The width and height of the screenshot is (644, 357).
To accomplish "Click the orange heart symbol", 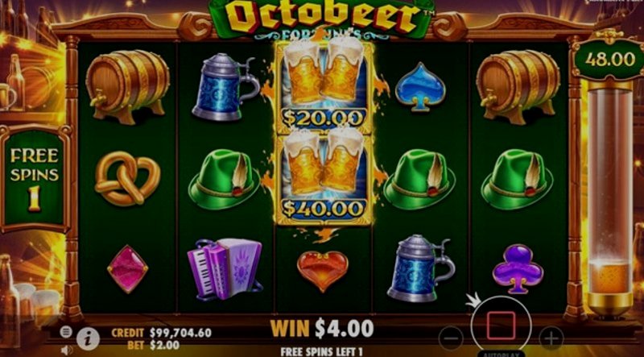I will [323, 270].
